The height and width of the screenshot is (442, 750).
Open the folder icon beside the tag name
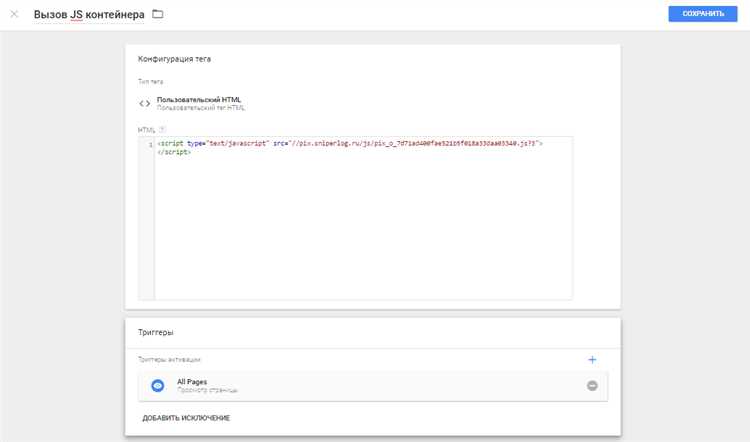(157, 14)
